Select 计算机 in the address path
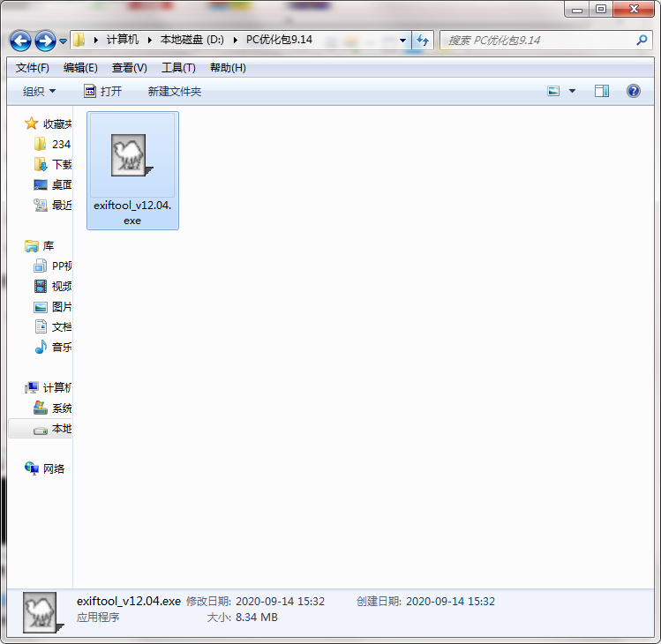The width and height of the screenshot is (661, 644). coord(123,40)
